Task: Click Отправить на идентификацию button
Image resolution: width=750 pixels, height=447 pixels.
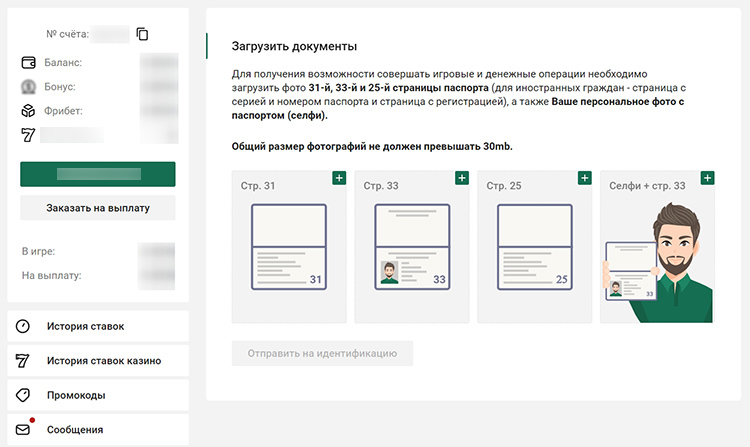Action: [322, 353]
